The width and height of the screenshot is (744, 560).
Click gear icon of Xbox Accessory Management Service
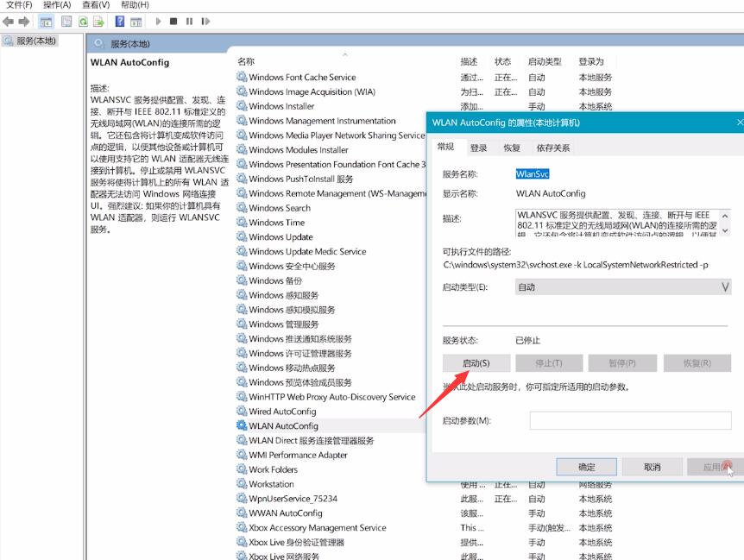coord(242,527)
